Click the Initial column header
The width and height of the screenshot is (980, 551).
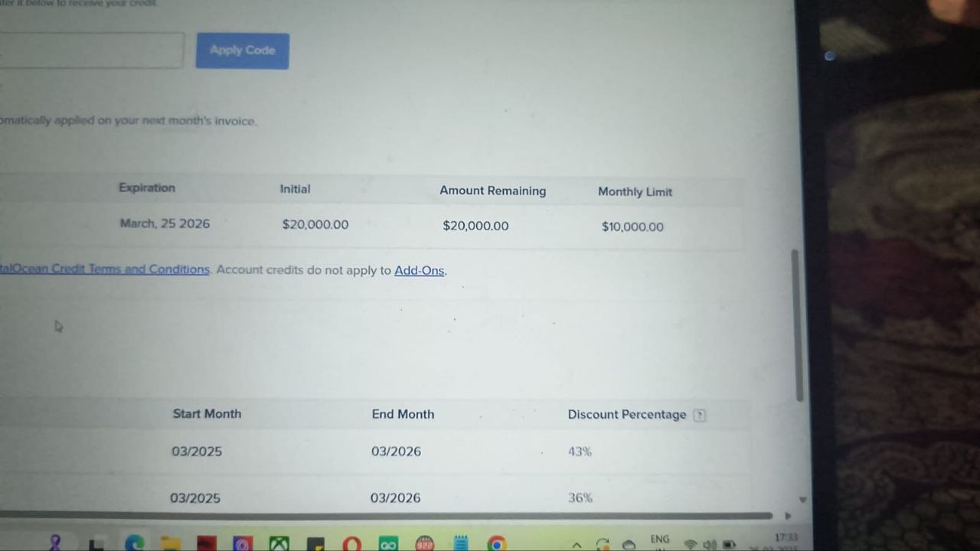[295, 189]
